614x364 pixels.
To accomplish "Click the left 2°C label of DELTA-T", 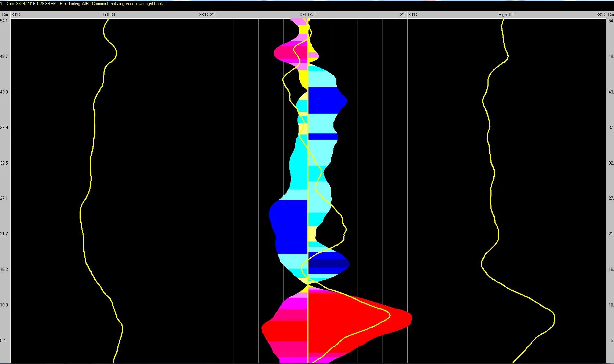I will coord(213,15).
